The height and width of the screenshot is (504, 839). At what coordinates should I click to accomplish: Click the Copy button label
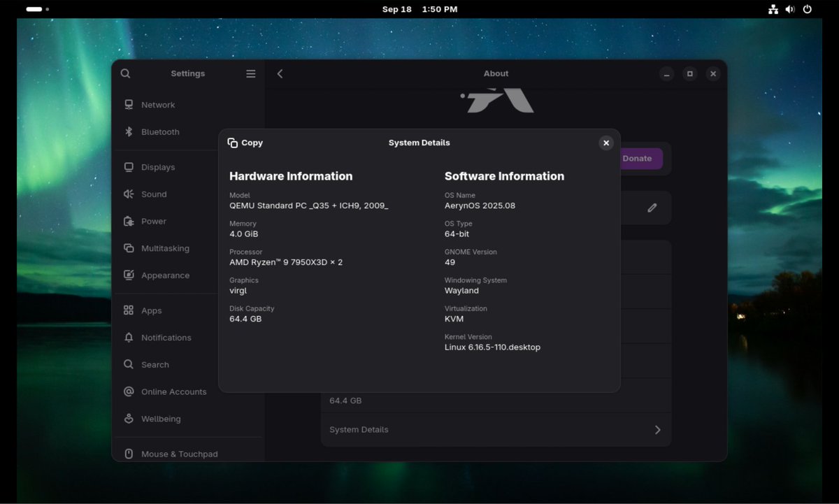[252, 143]
